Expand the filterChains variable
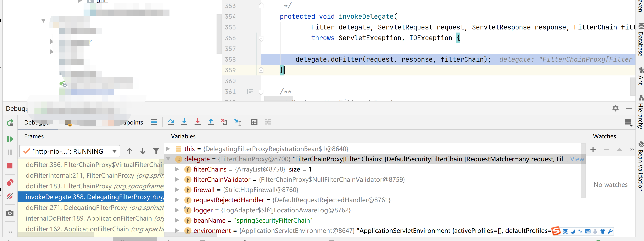 point(177,169)
